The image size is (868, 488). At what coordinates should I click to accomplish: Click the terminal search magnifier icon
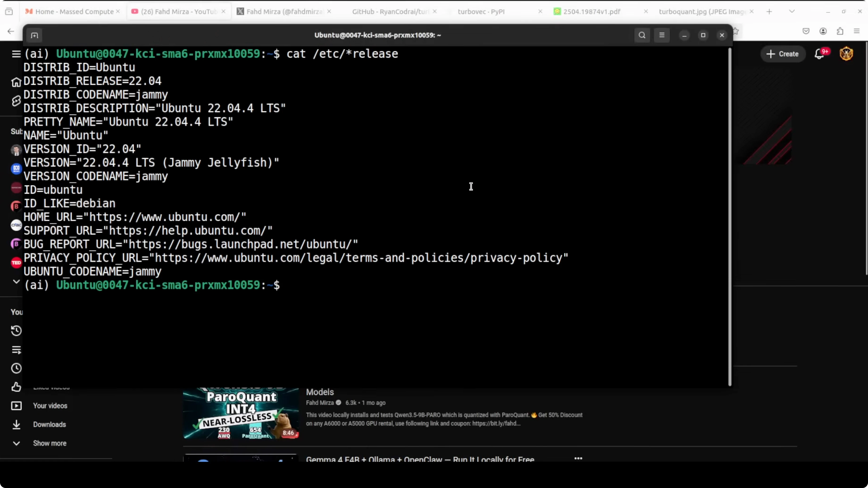[x=642, y=35]
